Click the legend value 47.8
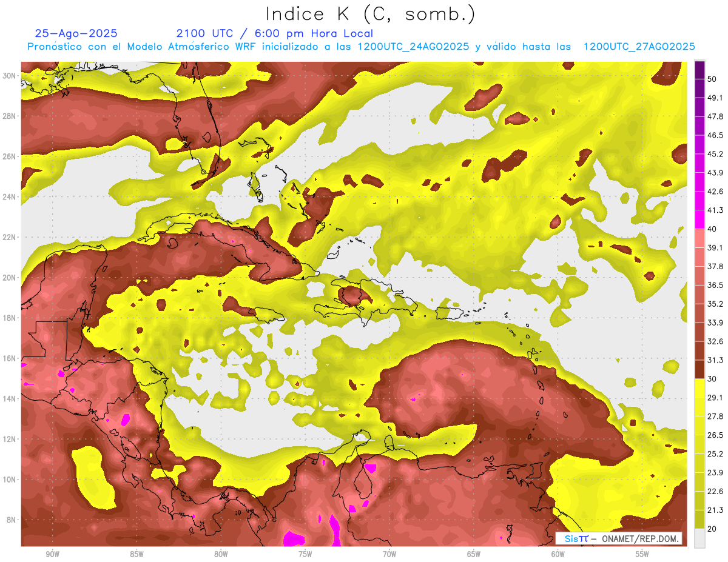Image resolution: width=728 pixels, height=562 pixels. [x=715, y=116]
